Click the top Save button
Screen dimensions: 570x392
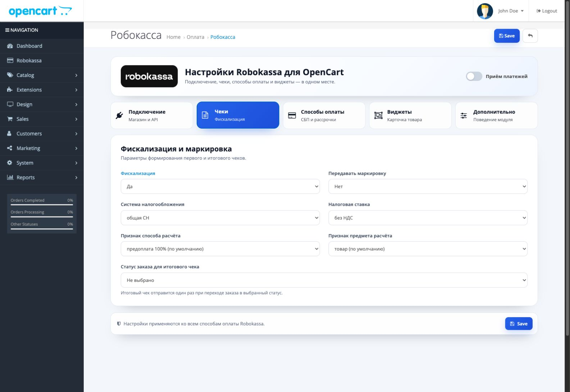pyautogui.click(x=507, y=36)
